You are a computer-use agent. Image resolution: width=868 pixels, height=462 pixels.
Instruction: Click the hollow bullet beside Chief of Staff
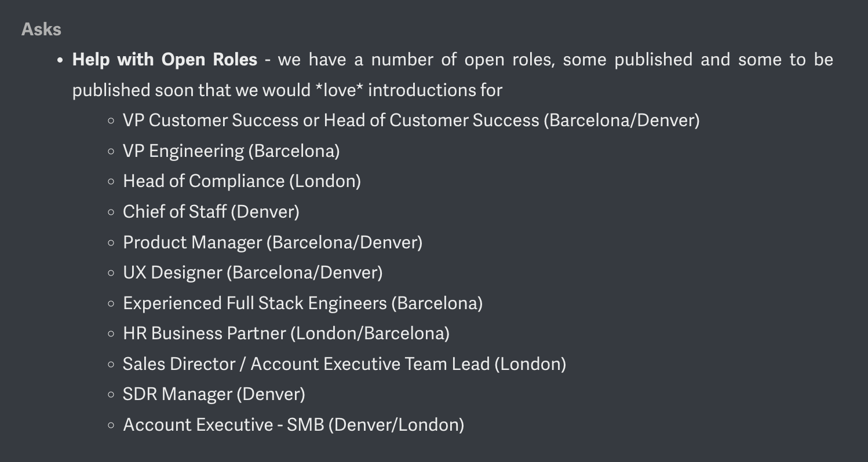click(x=111, y=212)
